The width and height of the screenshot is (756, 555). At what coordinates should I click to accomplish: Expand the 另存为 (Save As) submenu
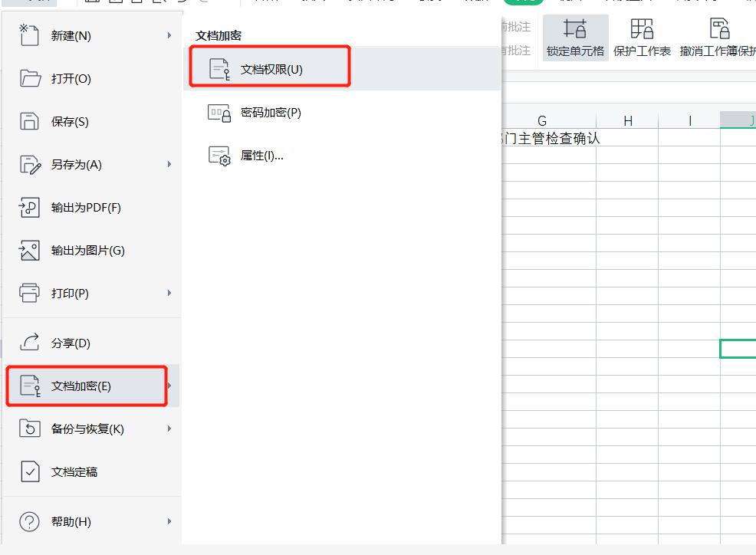tap(169, 164)
